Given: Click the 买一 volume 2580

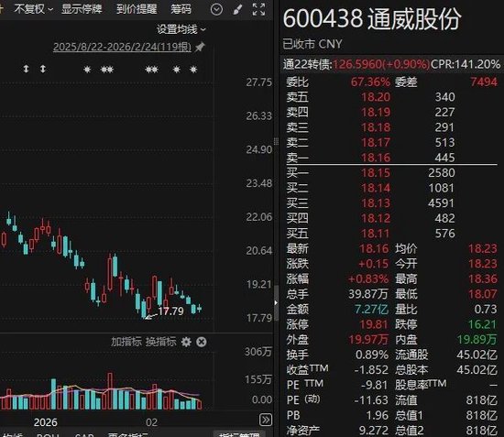Looking at the screenshot, I should [442, 173].
